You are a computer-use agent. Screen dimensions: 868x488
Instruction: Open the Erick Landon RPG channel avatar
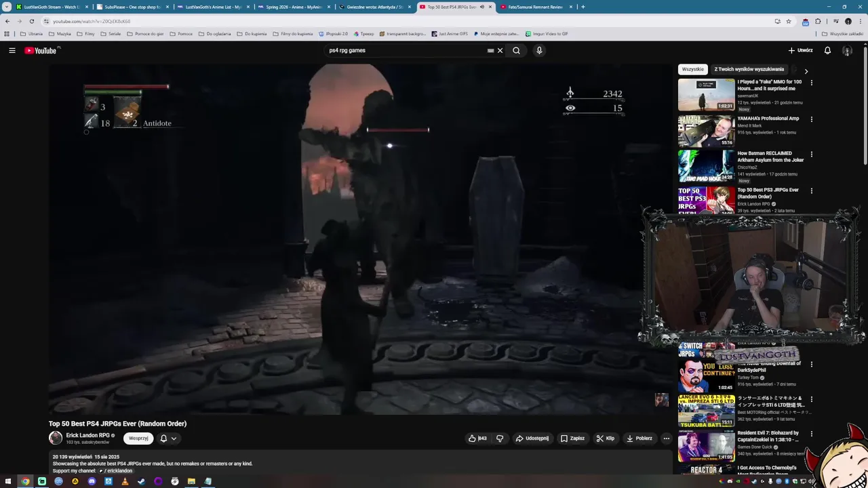pos(56,438)
